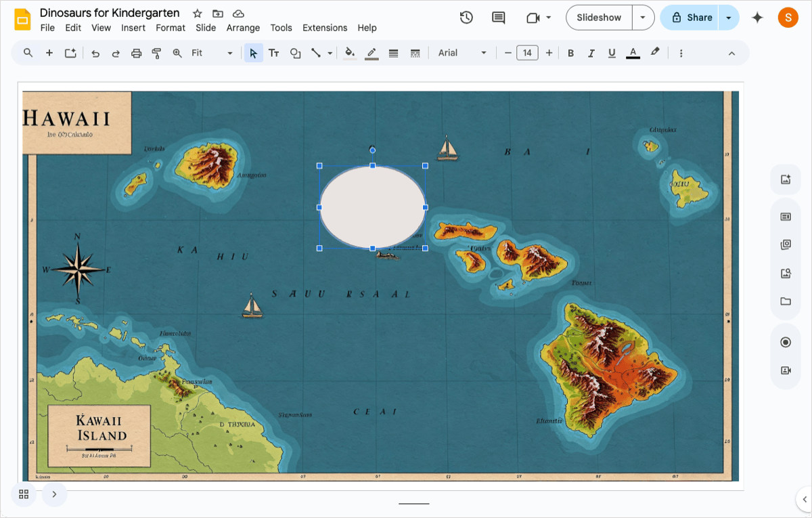The width and height of the screenshot is (812, 518).
Task: Expand the line type dropdown arrow
Action: click(x=330, y=53)
